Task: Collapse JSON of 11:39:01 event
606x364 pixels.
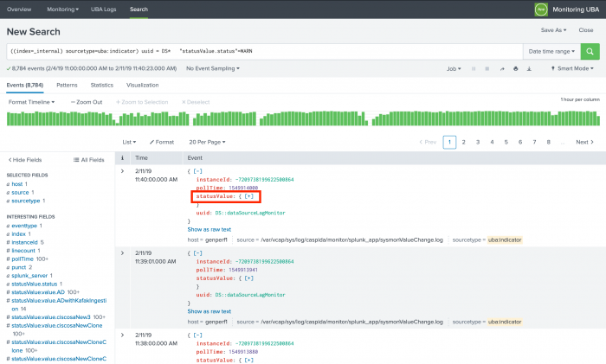Action: tap(198, 253)
